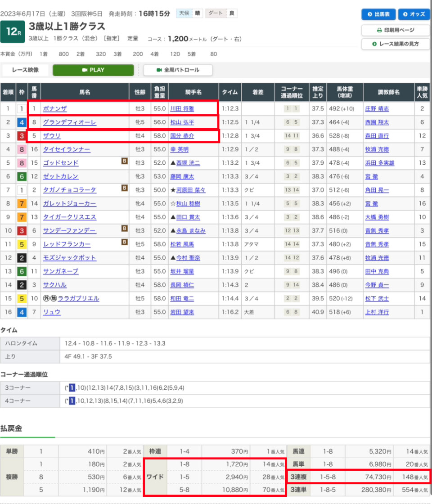
Task: Open trainer 庄野 靖志 profile
Action: [377, 109]
